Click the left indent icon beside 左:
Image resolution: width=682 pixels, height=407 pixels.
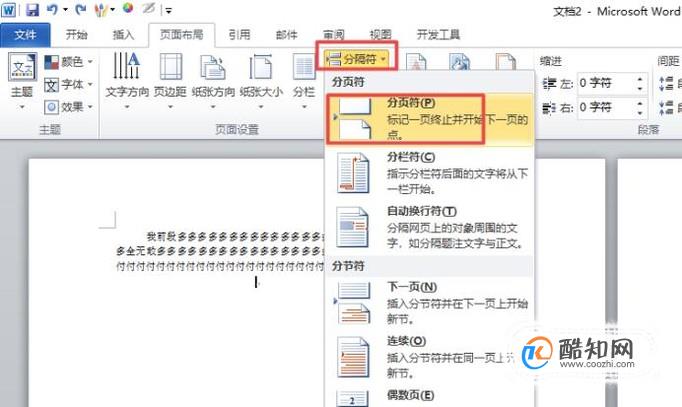click(550, 83)
